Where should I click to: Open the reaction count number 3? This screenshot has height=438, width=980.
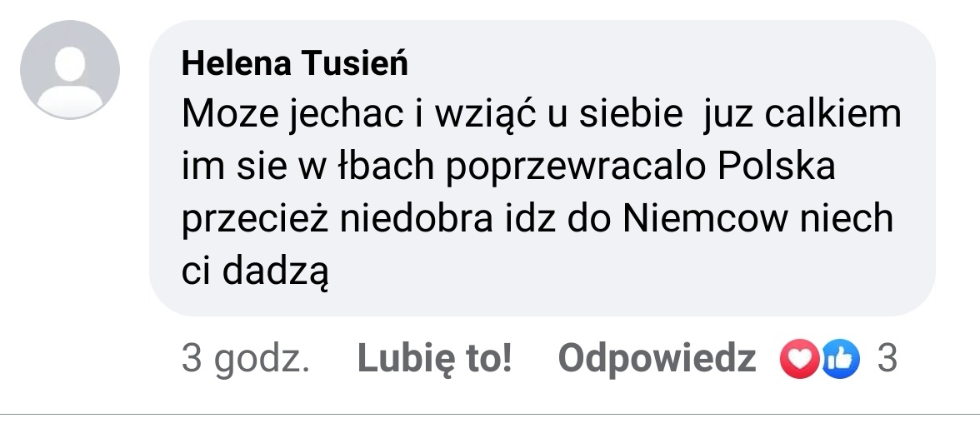[x=887, y=360]
